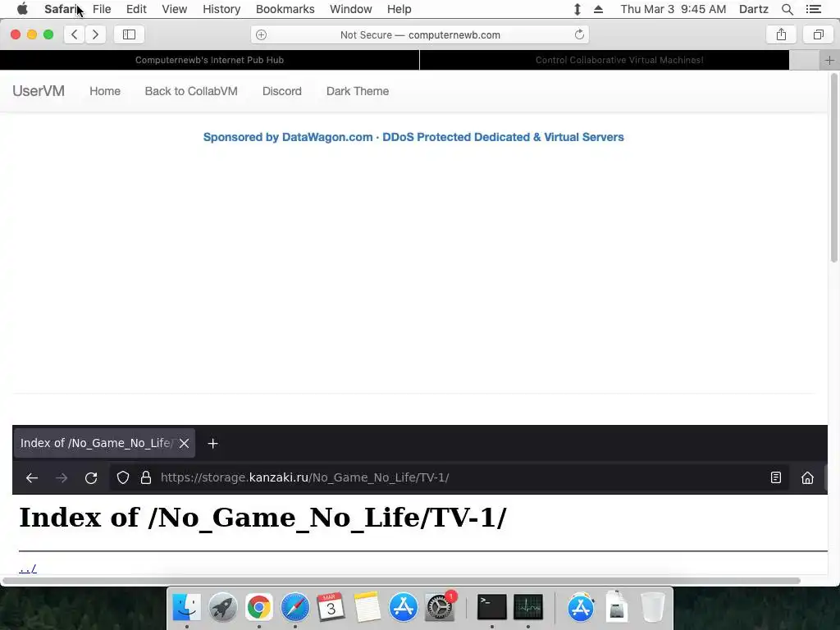Toggle reader view in the embedded browser
The height and width of the screenshot is (630, 840).
tap(776, 477)
